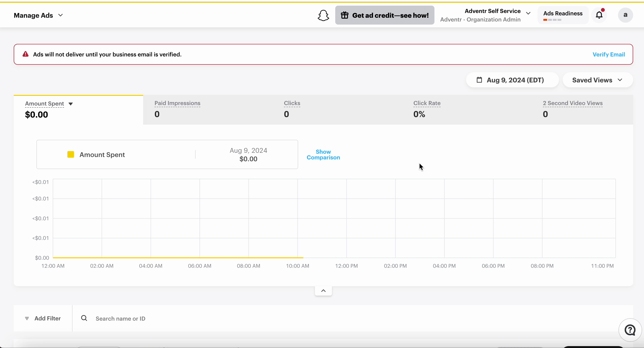Click the gift icon for ad credit

point(344,15)
